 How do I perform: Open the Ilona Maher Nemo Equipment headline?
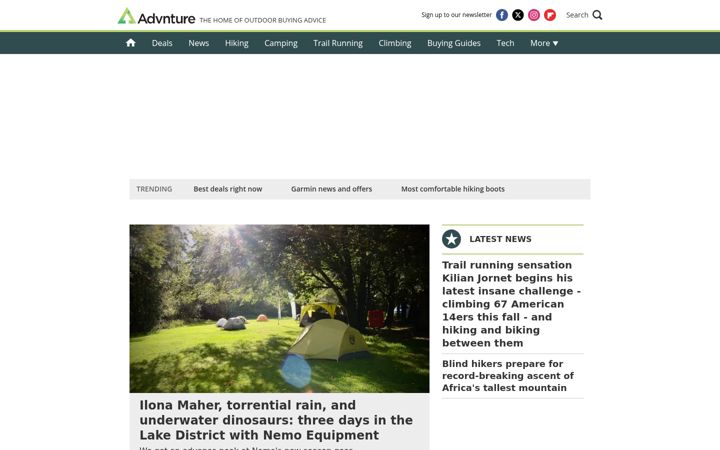(276, 420)
